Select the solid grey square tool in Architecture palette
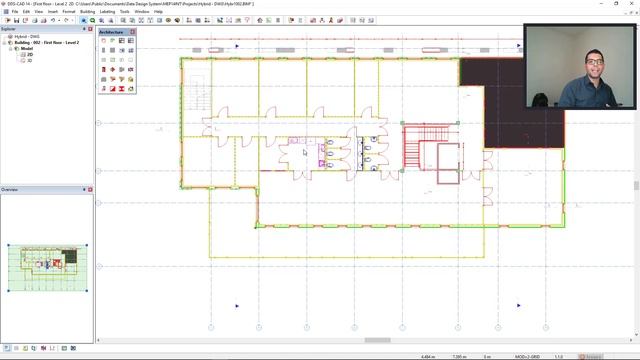The height and width of the screenshot is (360, 640). point(113,50)
